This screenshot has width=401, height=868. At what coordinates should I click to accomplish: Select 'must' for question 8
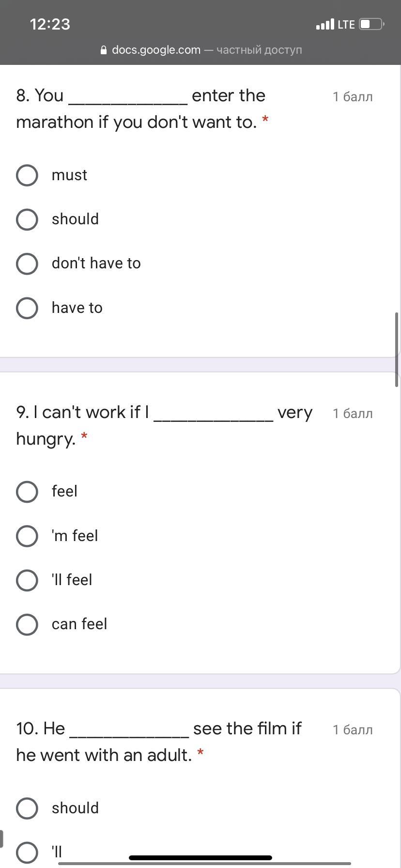coord(27,175)
